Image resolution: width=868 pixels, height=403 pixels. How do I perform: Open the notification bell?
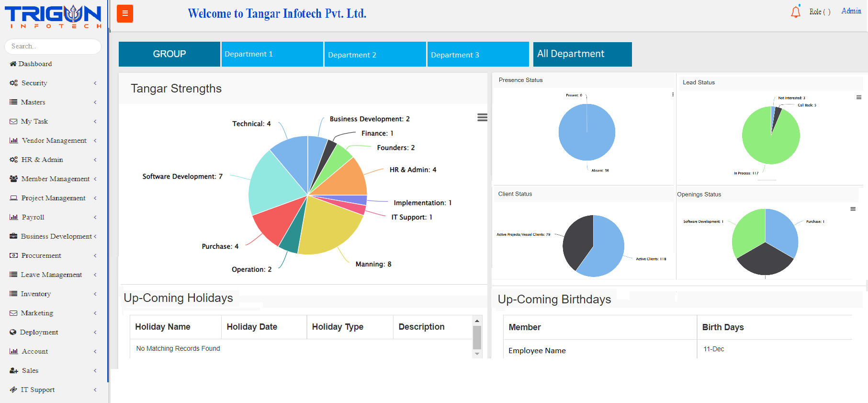click(796, 12)
